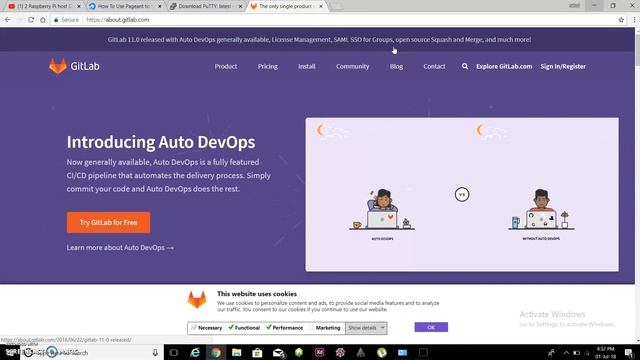
Task: Click the Auto DevOps comparison image
Action: click(x=462, y=194)
